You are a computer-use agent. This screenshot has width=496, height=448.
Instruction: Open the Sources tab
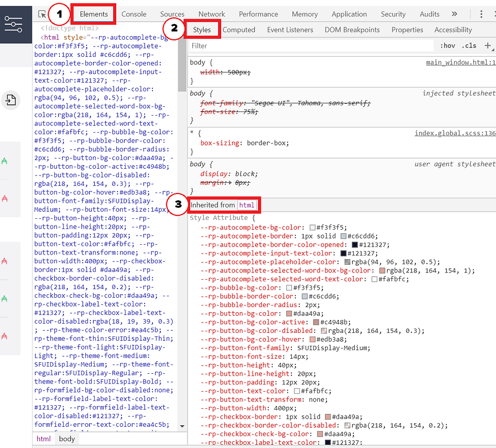[172, 14]
